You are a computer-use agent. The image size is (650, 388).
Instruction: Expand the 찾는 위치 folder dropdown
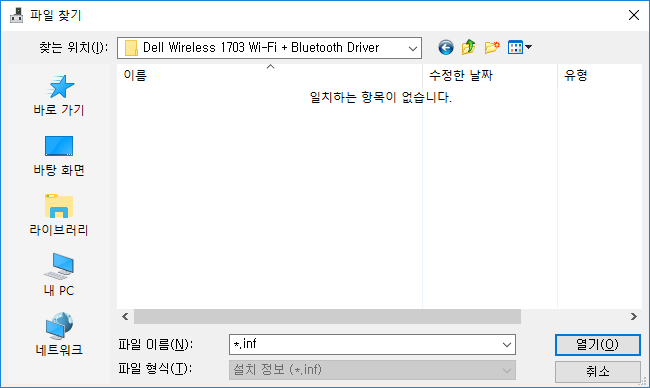click(412, 48)
